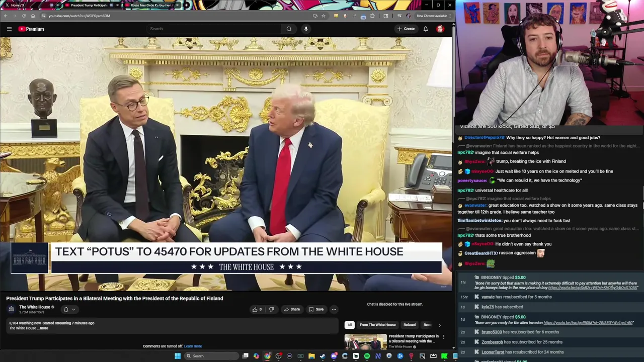Select the From The White House chip
The height and width of the screenshot is (362, 644).
click(377, 325)
